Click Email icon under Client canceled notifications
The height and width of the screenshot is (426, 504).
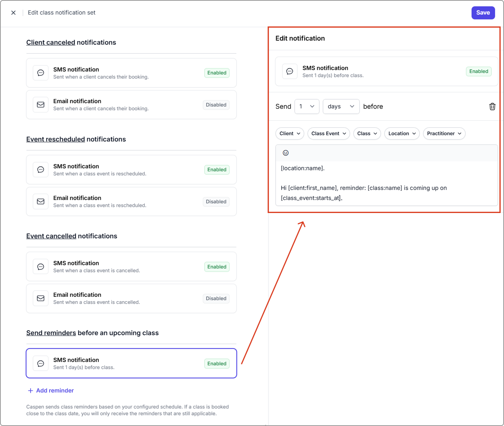click(41, 105)
